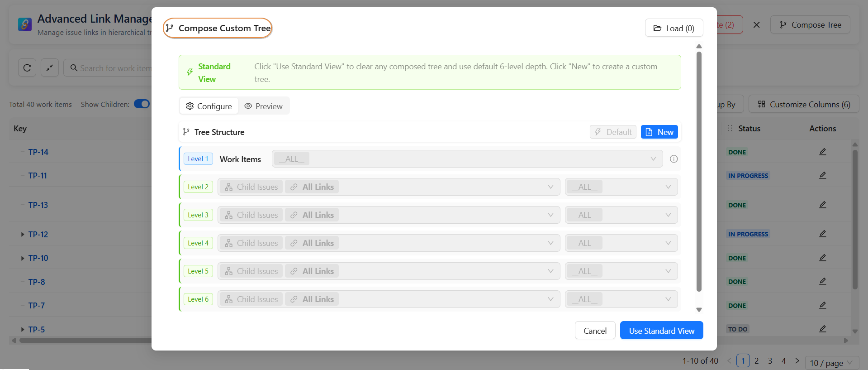Open TP-14 issue key link
868x370 pixels.
tap(38, 152)
